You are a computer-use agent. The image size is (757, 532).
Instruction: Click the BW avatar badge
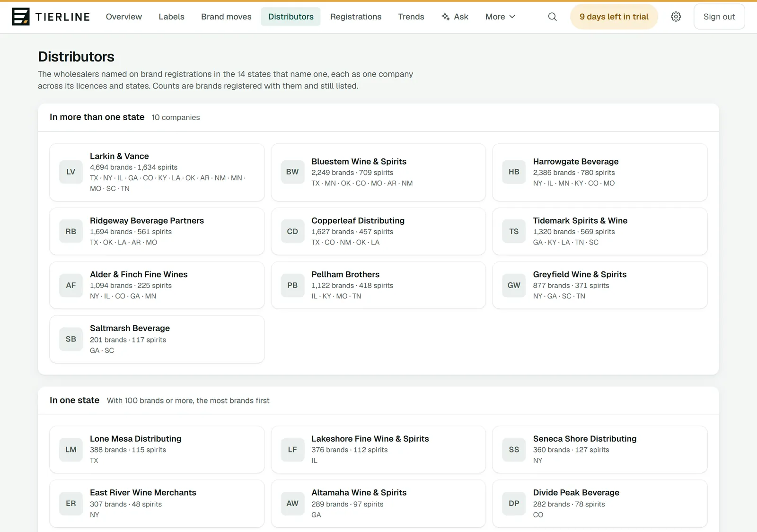point(292,172)
